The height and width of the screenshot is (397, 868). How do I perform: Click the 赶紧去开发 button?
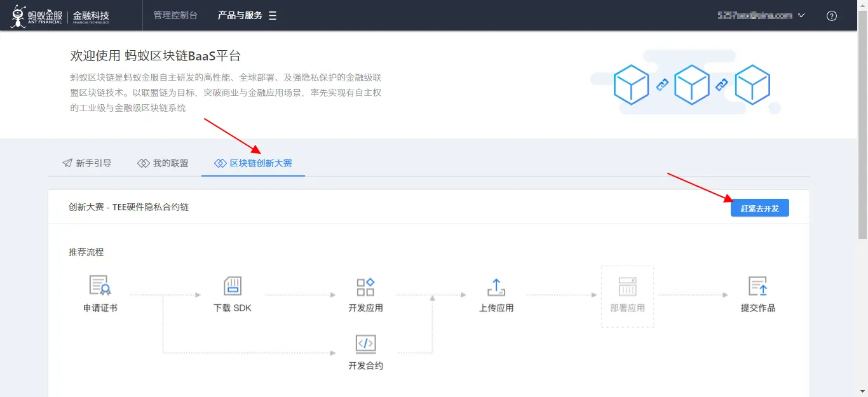760,208
